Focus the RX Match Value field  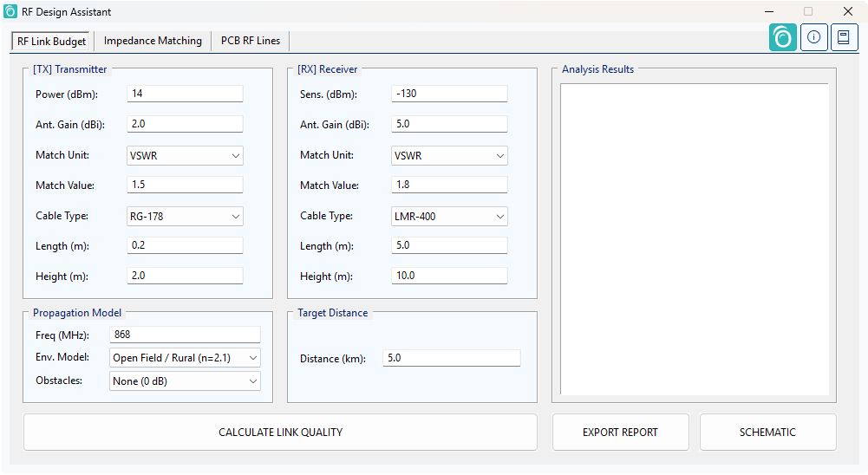point(449,185)
